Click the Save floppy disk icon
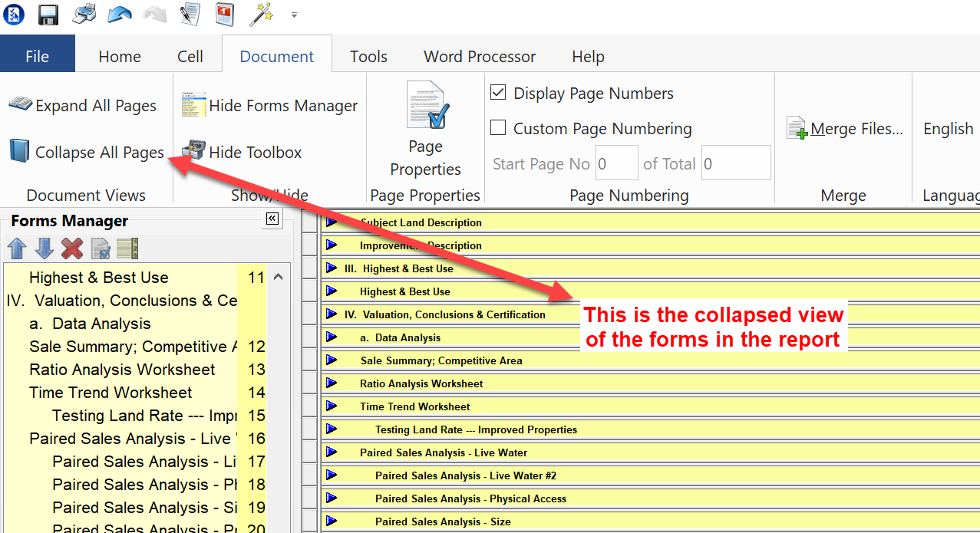980x533 pixels. (48, 15)
